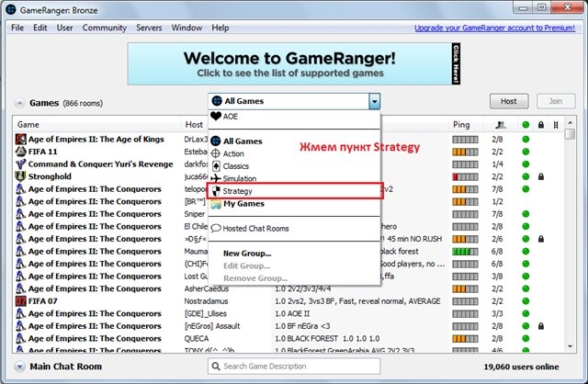Click the Stronghold game icon
The image size is (588, 384).
click(x=20, y=175)
